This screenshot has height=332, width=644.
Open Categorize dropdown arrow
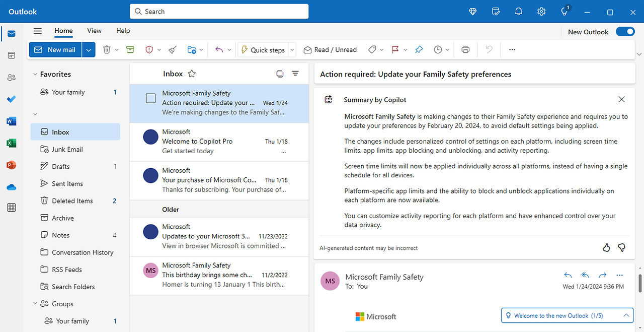click(382, 49)
